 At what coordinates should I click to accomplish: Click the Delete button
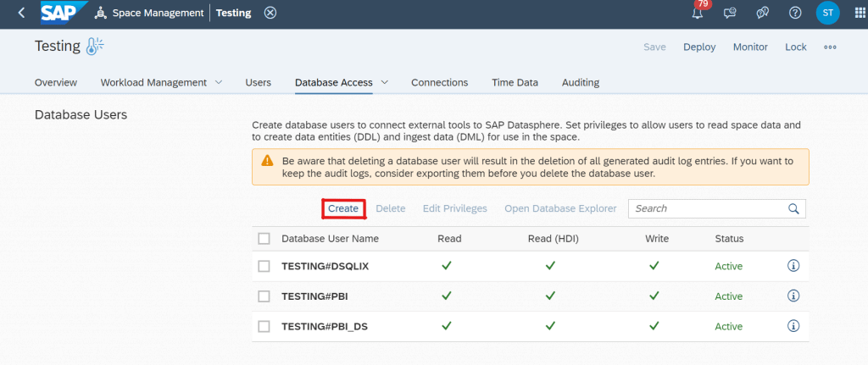[391, 208]
